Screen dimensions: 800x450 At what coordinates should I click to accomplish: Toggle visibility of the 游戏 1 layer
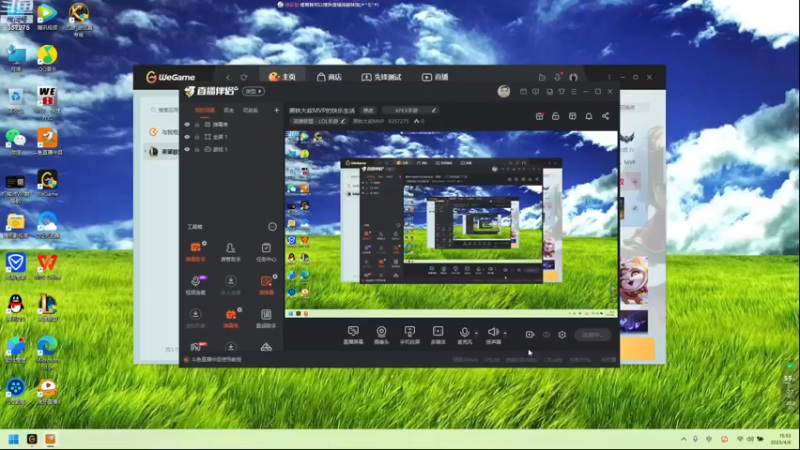(187, 149)
